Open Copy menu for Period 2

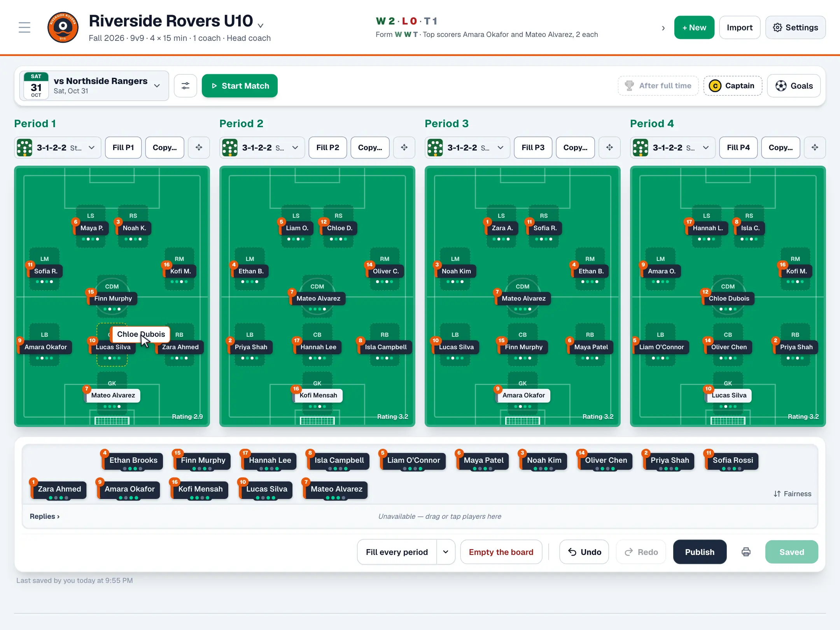tap(370, 147)
